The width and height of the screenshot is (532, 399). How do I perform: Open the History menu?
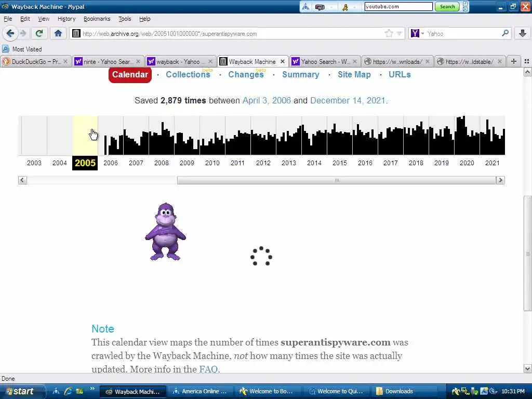click(66, 19)
